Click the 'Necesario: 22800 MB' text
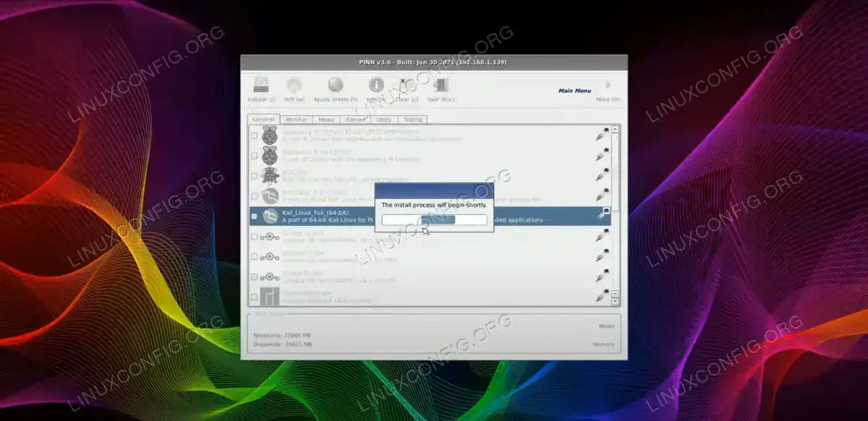Screen dimensions: 868x421 284,336
